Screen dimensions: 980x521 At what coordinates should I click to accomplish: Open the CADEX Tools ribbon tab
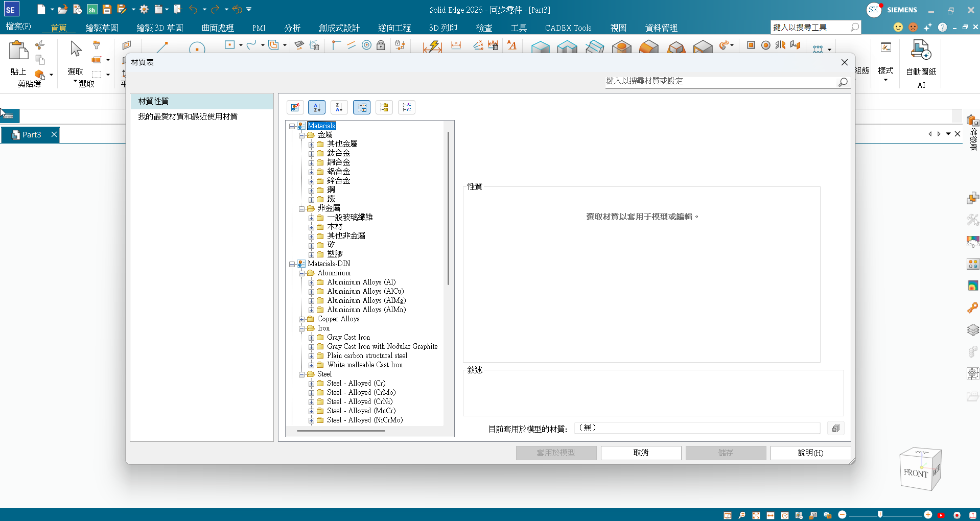click(568, 28)
